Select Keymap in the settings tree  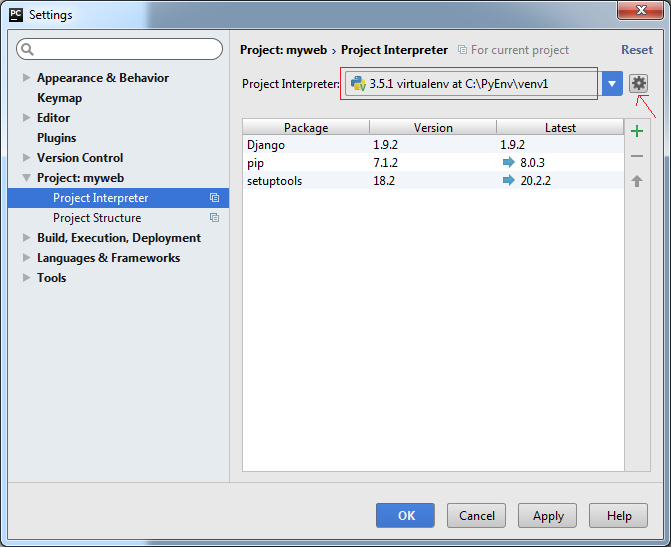click(x=59, y=98)
